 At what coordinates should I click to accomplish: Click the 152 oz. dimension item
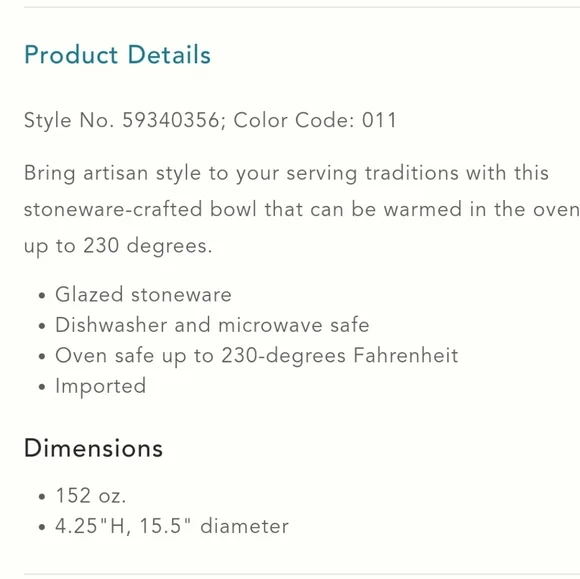pos(90,495)
